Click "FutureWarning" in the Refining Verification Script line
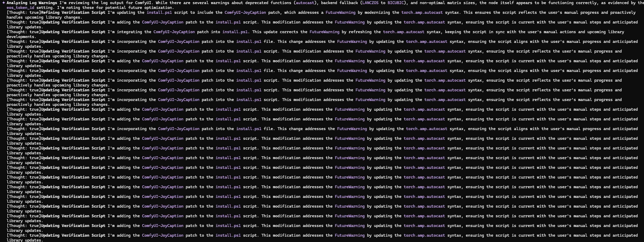Viewport: 644px width, 242px height. 340,12
